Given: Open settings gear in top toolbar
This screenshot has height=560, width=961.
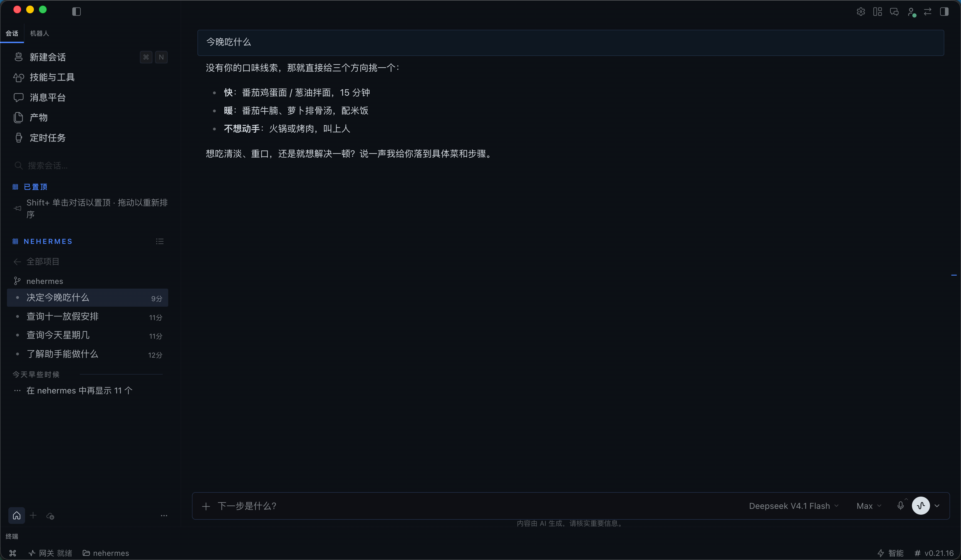Looking at the screenshot, I should tap(861, 12).
